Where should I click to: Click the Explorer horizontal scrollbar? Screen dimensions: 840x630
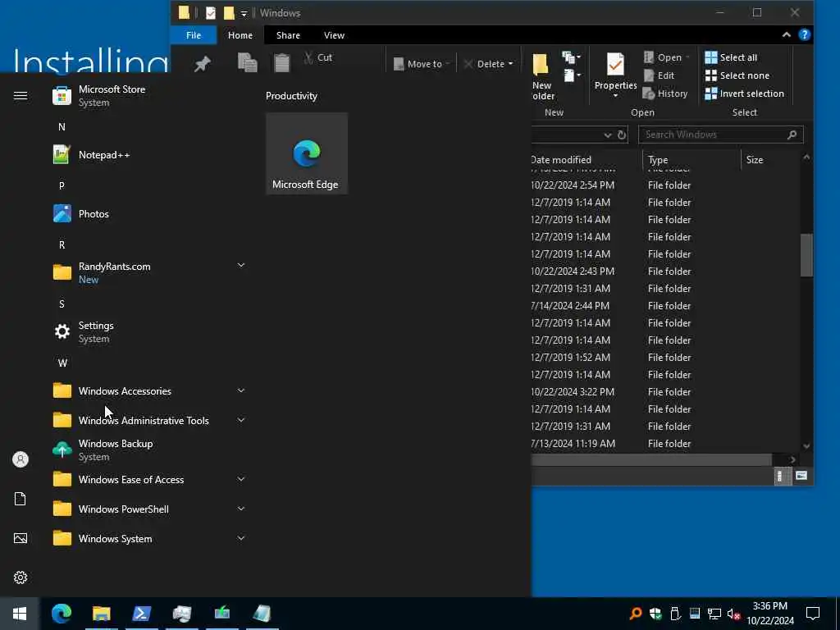[651, 459]
